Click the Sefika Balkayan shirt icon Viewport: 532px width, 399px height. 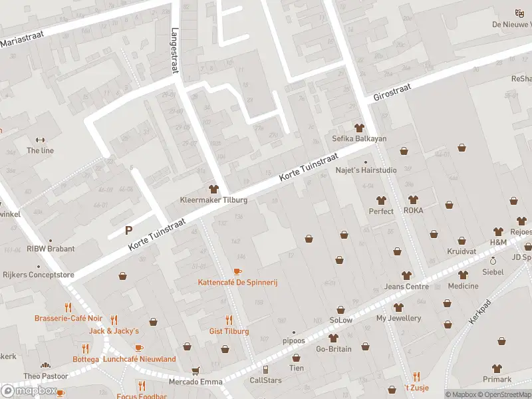(x=359, y=128)
